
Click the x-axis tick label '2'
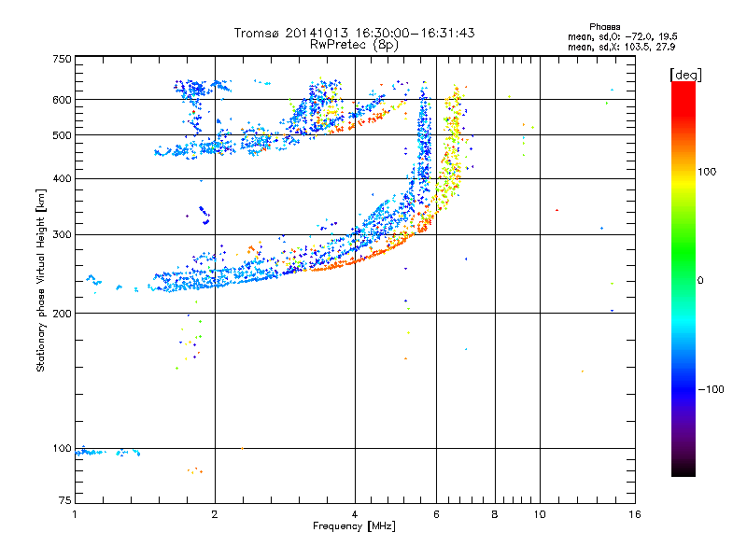pos(215,514)
